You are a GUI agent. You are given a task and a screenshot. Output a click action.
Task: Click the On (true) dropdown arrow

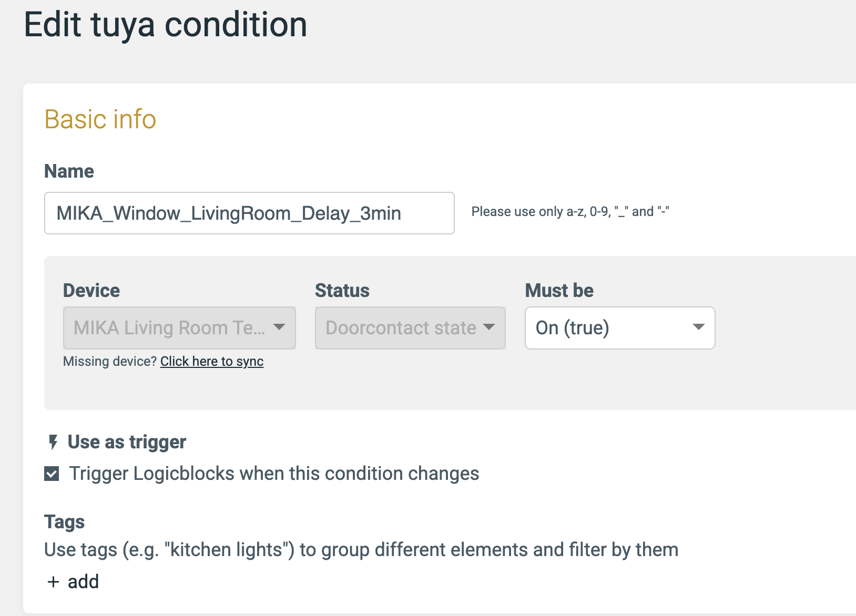click(698, 327)
